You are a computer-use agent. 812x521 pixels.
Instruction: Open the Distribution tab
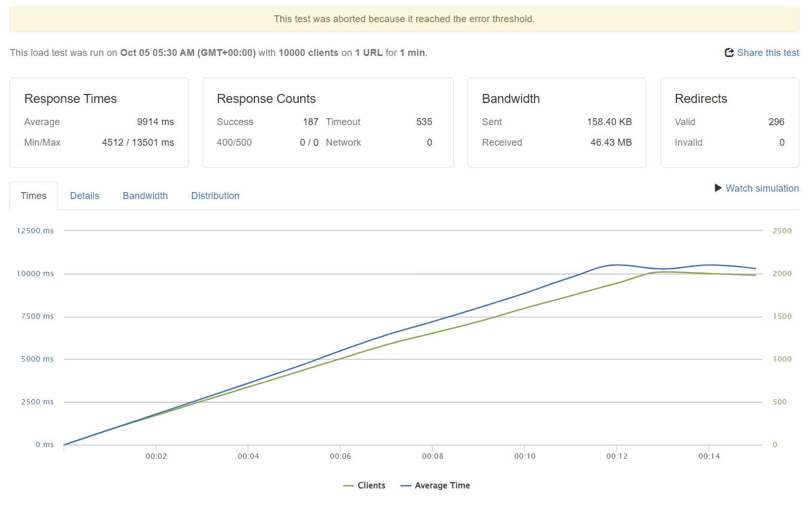pos(215,196)
